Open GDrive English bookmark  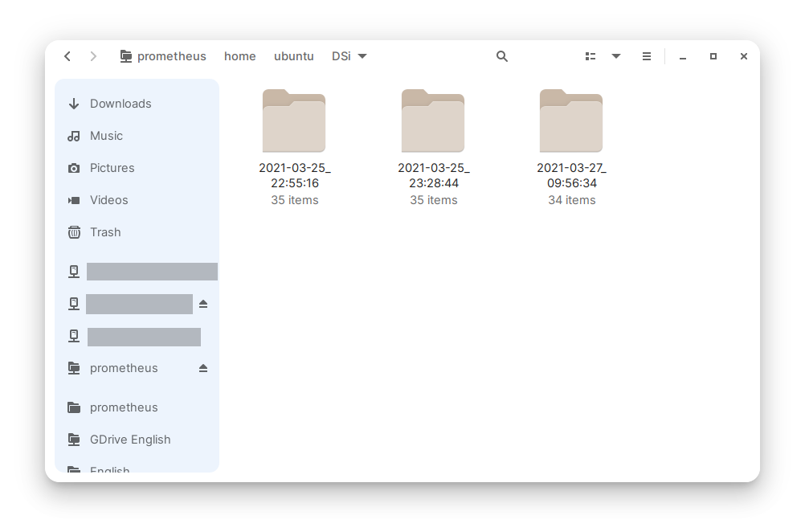[x=130, y=440]
